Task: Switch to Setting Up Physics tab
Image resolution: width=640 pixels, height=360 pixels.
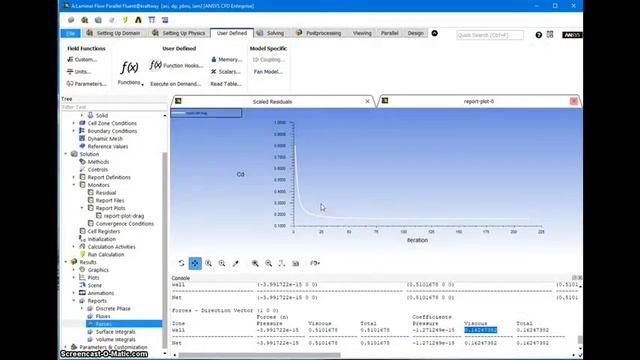Action: click(179, 33)
